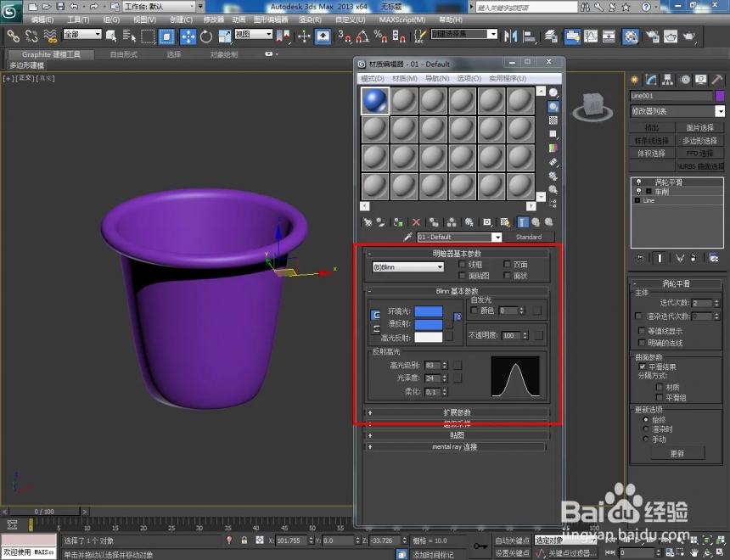Select the Move tool in main toolbar

pos(188,36)
